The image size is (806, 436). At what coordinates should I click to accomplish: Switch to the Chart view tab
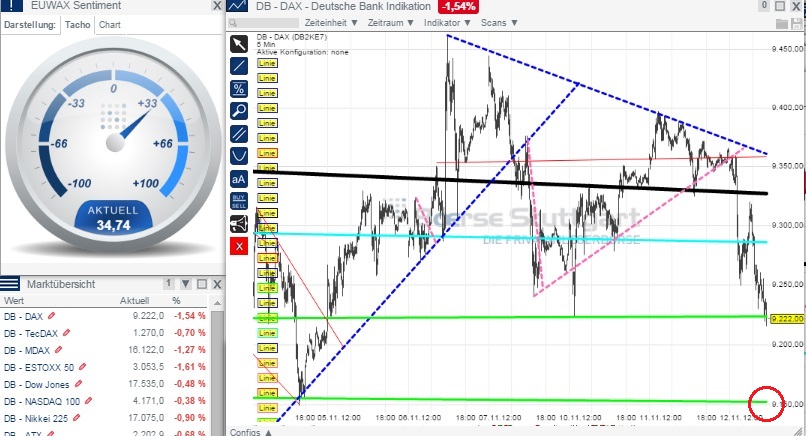coord(109,25)
